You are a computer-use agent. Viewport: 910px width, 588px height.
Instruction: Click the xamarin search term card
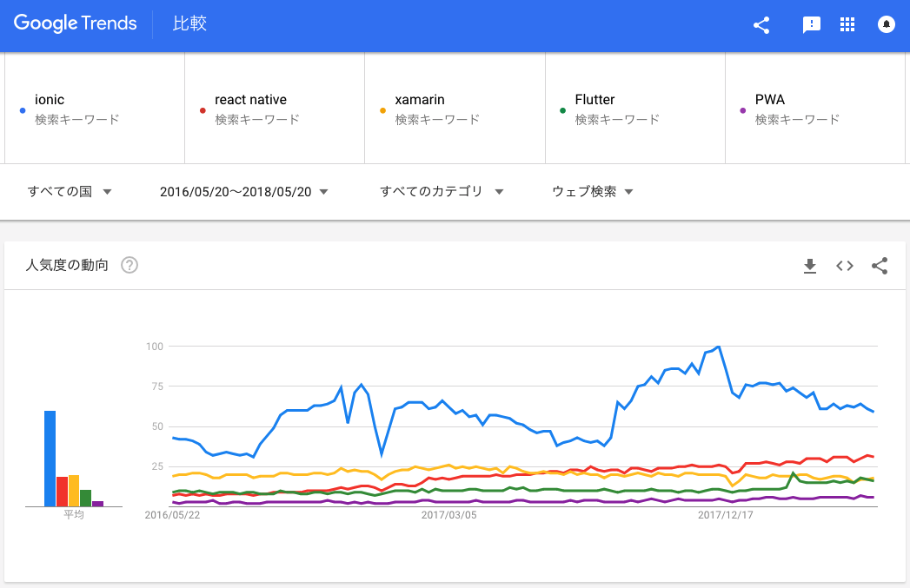[x=455, y=109]
